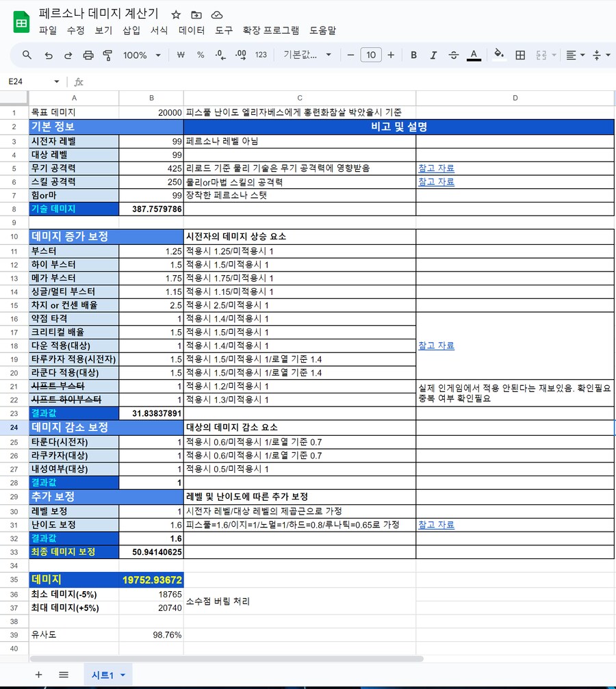Open the 100% zoom dropdown

[x=142, y=55]
